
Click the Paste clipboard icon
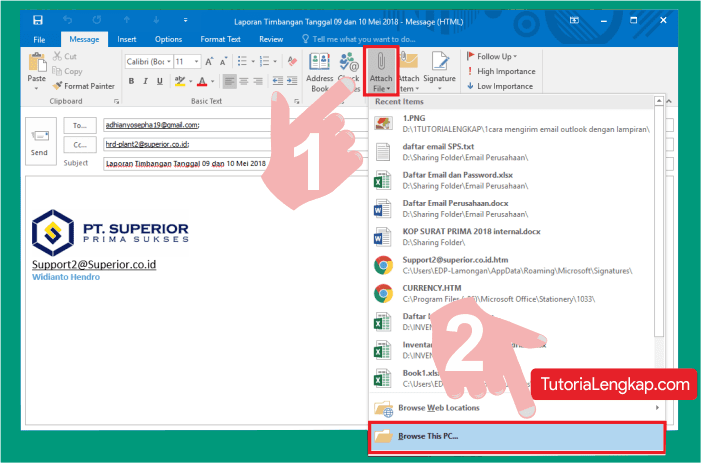37,62
